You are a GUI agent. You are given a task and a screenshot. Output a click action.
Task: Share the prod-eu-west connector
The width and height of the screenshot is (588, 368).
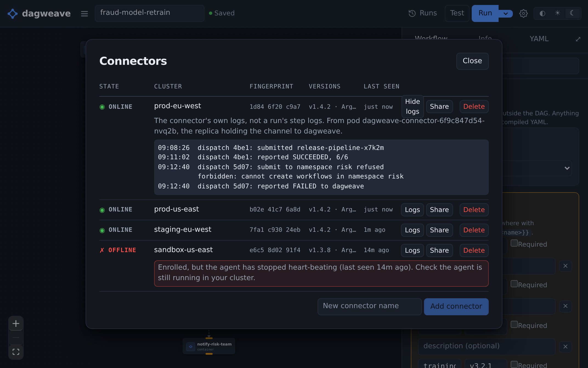(x=439, y=107)
